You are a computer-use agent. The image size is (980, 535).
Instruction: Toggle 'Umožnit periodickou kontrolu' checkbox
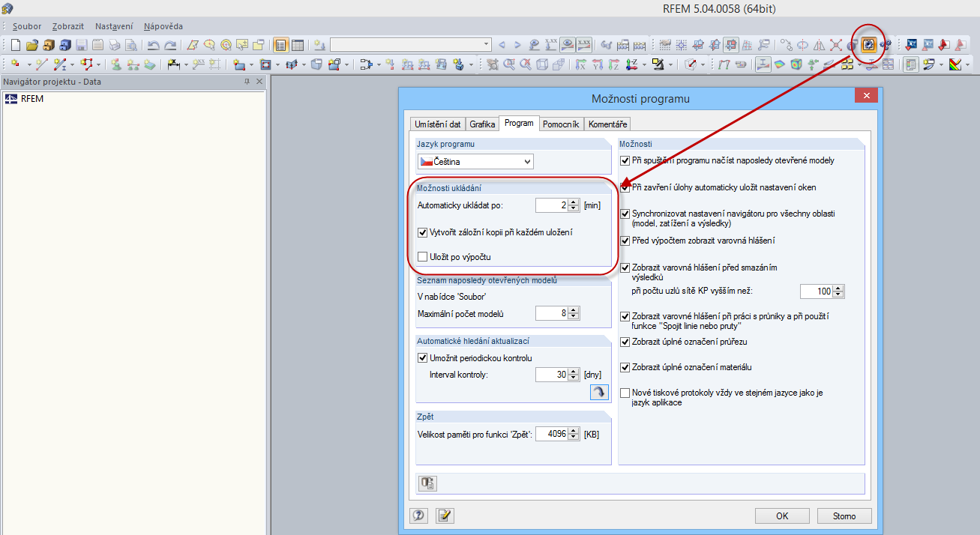pyautogui.click(x=423, y=358)
